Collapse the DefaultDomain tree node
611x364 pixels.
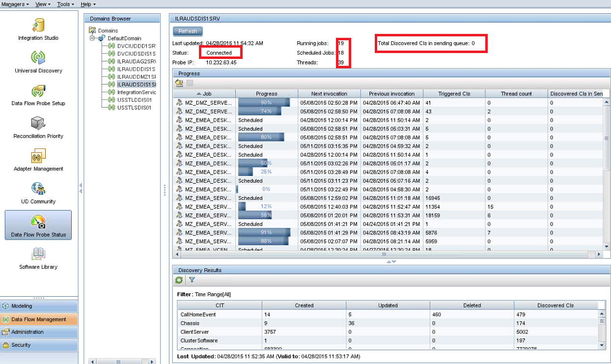pos(92,38)
